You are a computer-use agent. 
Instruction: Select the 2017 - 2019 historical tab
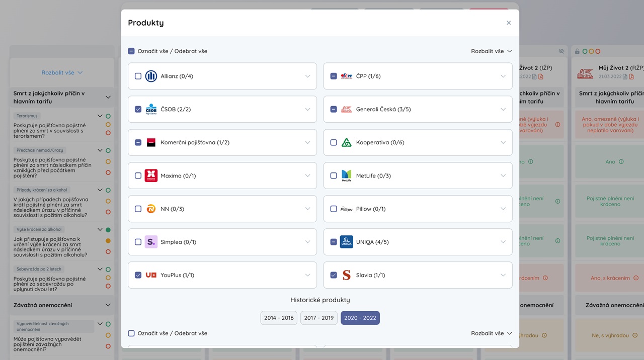point(319,318)
